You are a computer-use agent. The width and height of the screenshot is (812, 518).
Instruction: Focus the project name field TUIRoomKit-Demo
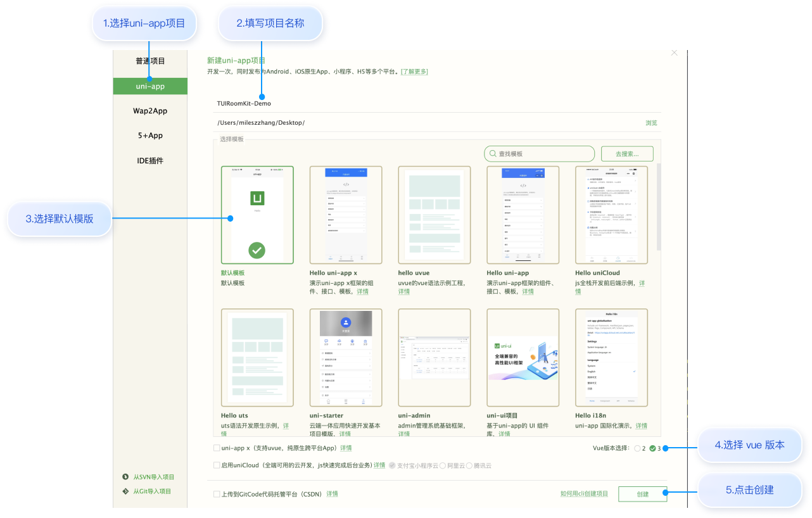point(438,103)
